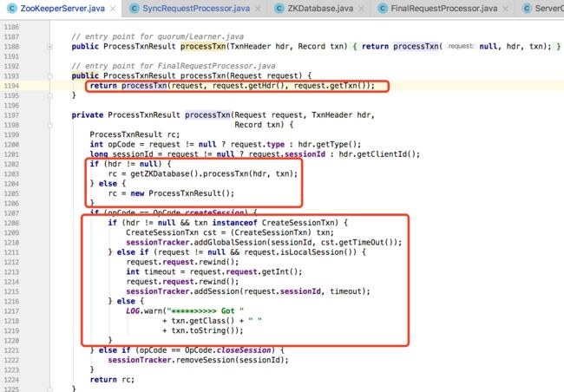Click 'txn.getClass()' on line 1218
564x392 pixels.
pos(203,321)
